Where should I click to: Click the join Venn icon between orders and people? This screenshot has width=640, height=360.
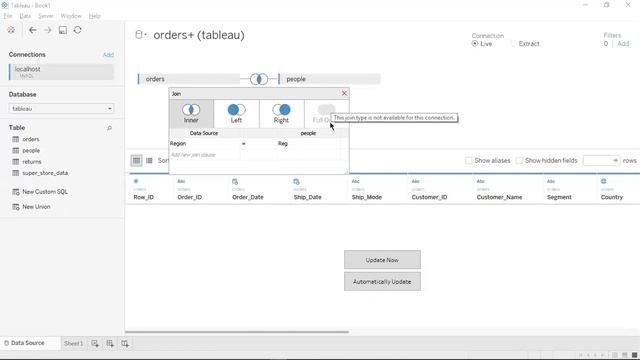(x=259, y=79)
